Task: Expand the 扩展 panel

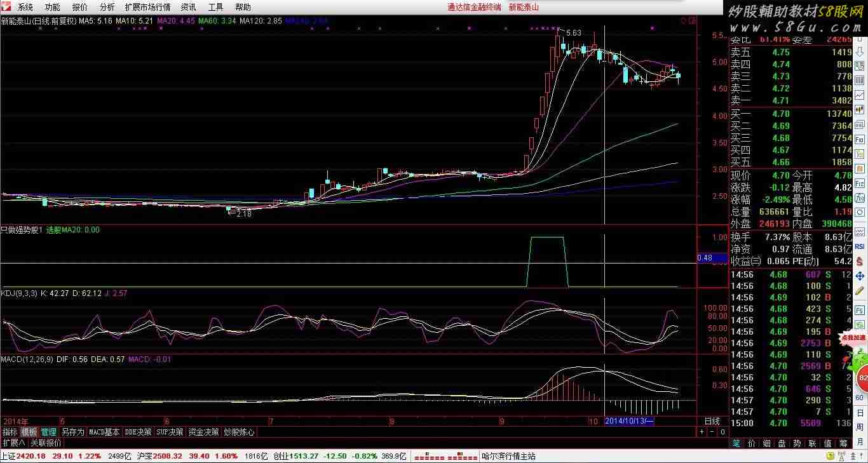Action: [14, 443]
